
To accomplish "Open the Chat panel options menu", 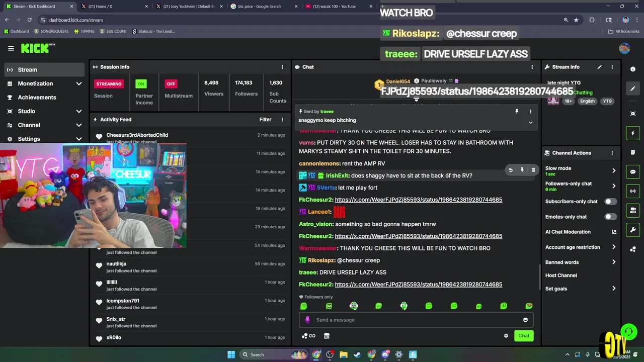I will (532, 67).
